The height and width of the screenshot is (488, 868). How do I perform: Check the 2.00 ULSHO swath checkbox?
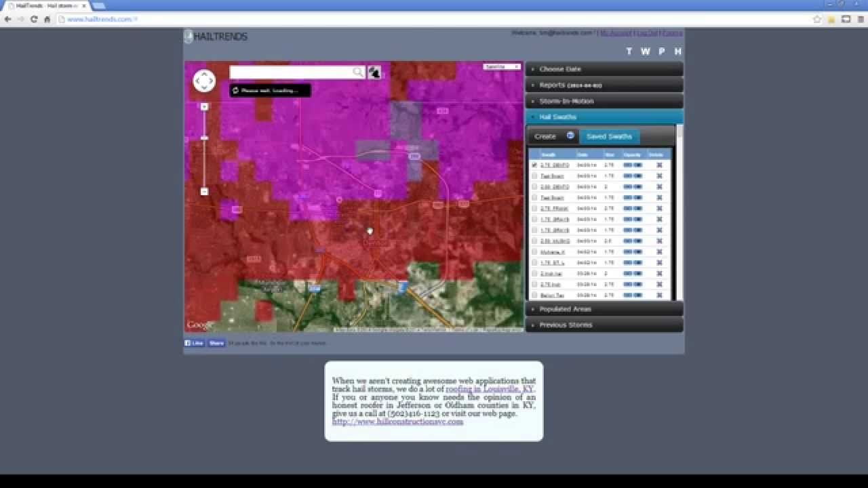(x=534, y=241)
